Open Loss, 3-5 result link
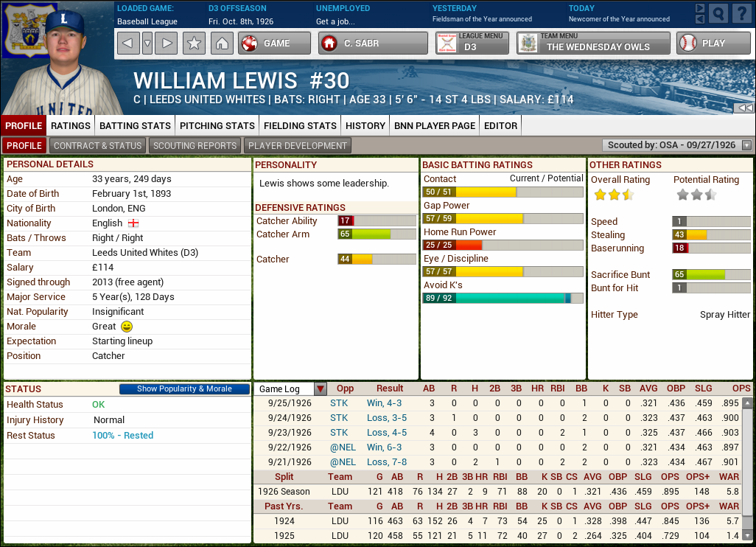This screenshot has height=547, width=756. click(x=387, y=418)
